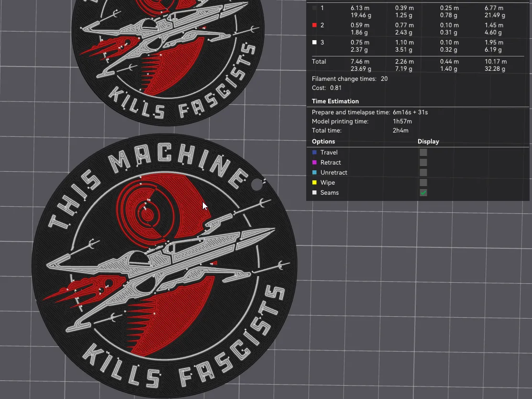The width and height of the screenshot is (532, 399).
Task: Click filament 1 total 6.77 m cell
Action: (x=494, y=8)
